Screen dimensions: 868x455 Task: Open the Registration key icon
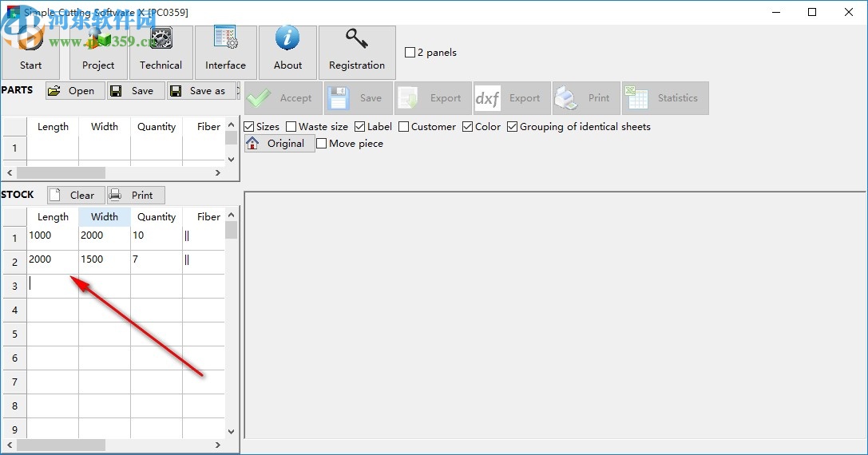357,53
